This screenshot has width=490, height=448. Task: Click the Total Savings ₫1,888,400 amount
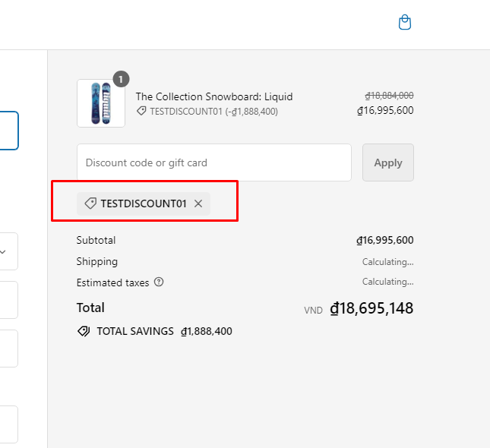point(207,332)
